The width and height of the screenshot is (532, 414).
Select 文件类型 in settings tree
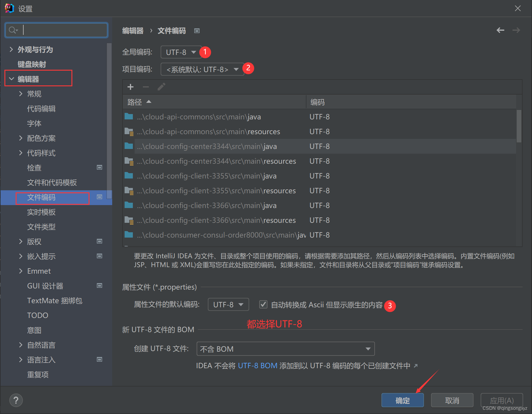pos(41,227)
